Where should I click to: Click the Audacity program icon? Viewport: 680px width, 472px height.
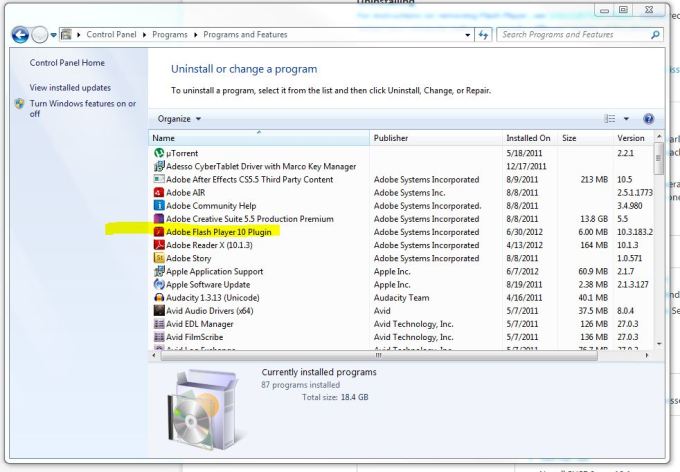tap(158, 297)
